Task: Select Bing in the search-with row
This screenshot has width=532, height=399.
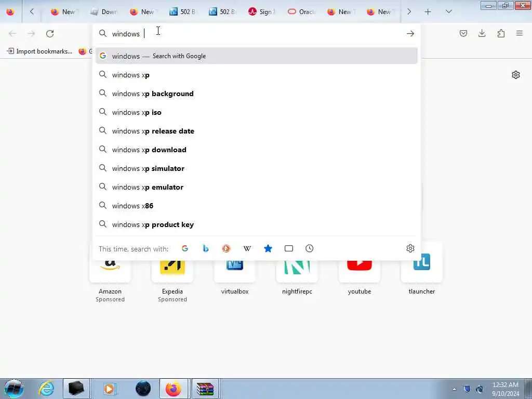Action: 206,248
